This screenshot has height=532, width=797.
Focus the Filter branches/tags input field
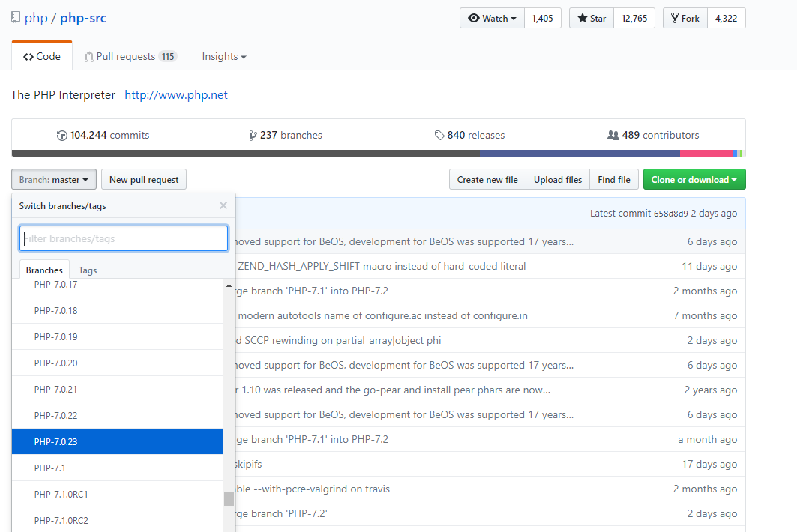(124, 238)
